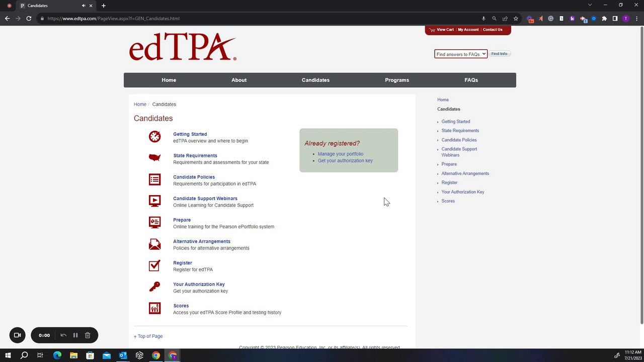Image resolution: width=644 pixels, height=362 pixels.
Task: Open the FAQs navigation menu item
Action: [471, 80]
